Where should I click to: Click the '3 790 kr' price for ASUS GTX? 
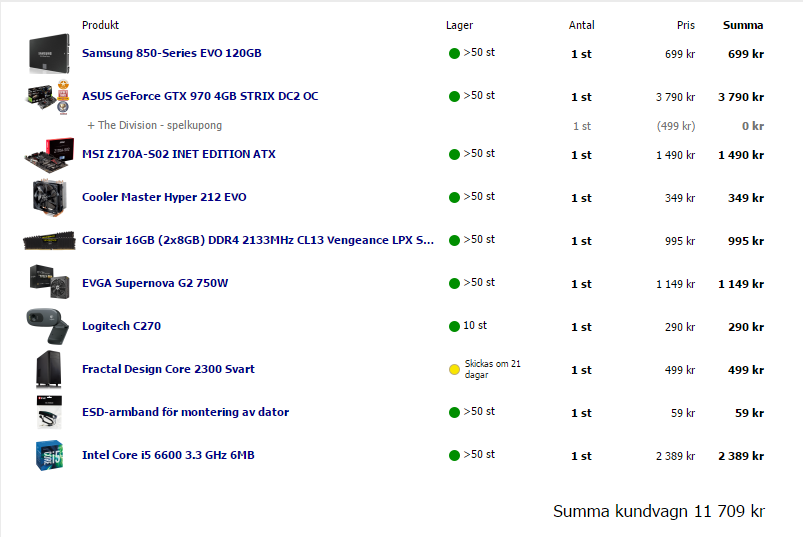pos(675,97)
